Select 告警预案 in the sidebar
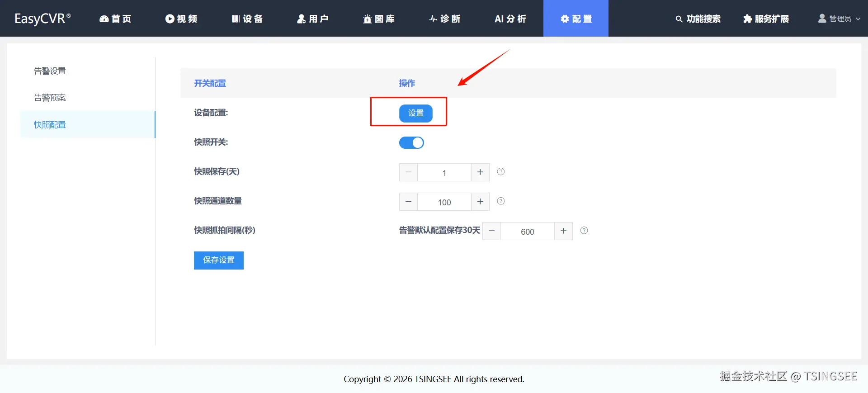The height and width of the screenshot is (393, 868). click(50, 98)
